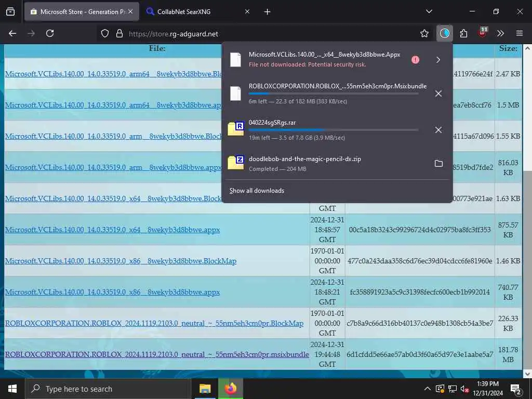This screenshot has width=532, height=399.
Task: Open VCLibs arm appx link
Action: [113, 168]
